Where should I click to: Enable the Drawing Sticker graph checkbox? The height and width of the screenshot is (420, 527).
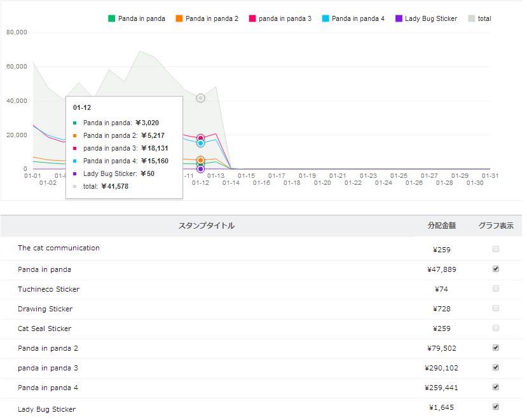(496, 309)
